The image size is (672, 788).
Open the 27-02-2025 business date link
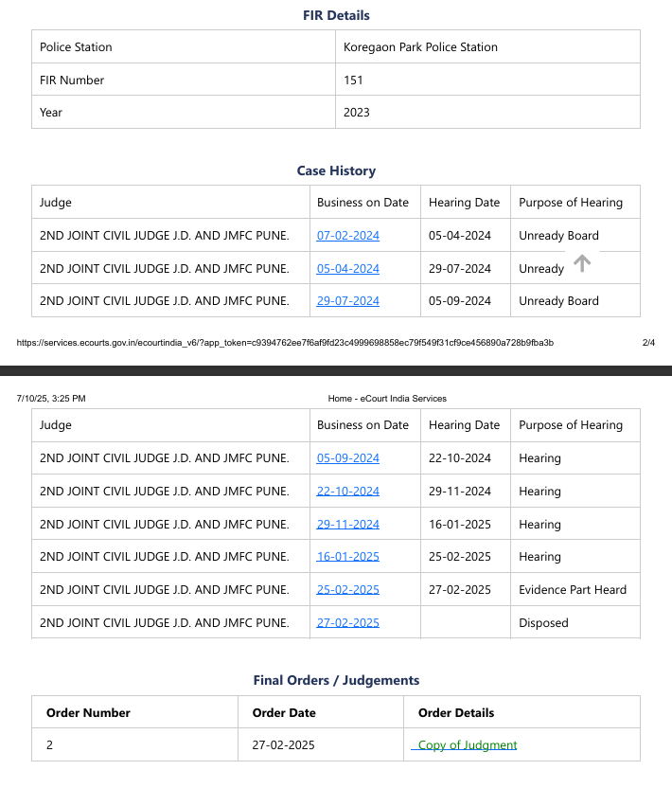347,623
